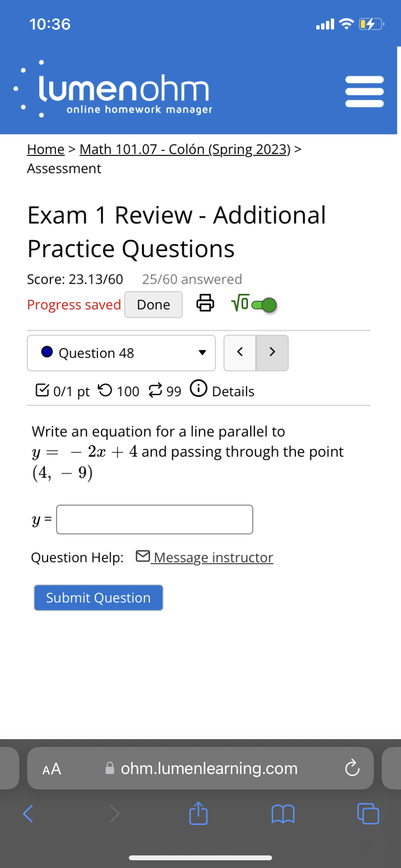Open the lumenohm hamburger menu

(364, 90)
